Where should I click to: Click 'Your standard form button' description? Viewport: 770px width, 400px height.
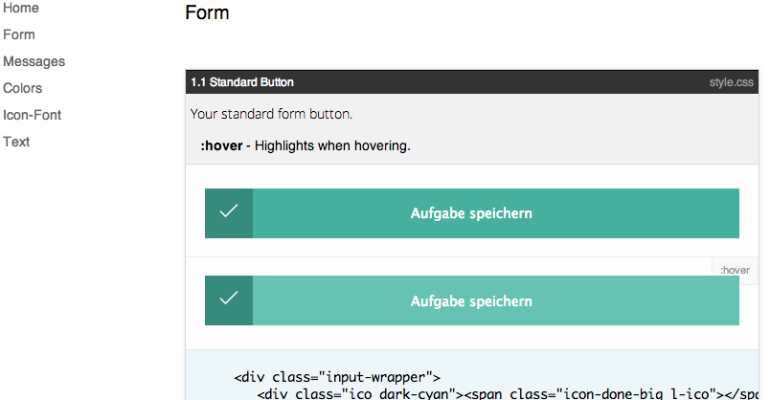tap(271, 114)
